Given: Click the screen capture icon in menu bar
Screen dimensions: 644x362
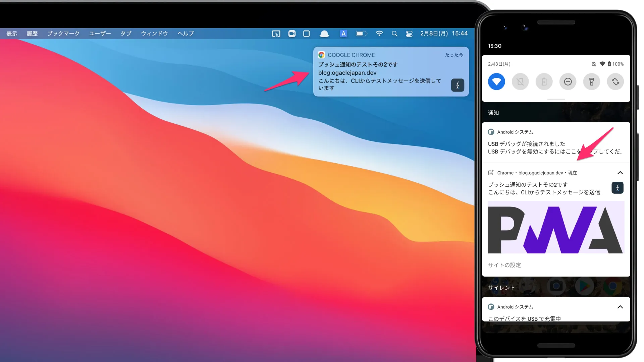Looking at the screenshot, I should (307, 33).
